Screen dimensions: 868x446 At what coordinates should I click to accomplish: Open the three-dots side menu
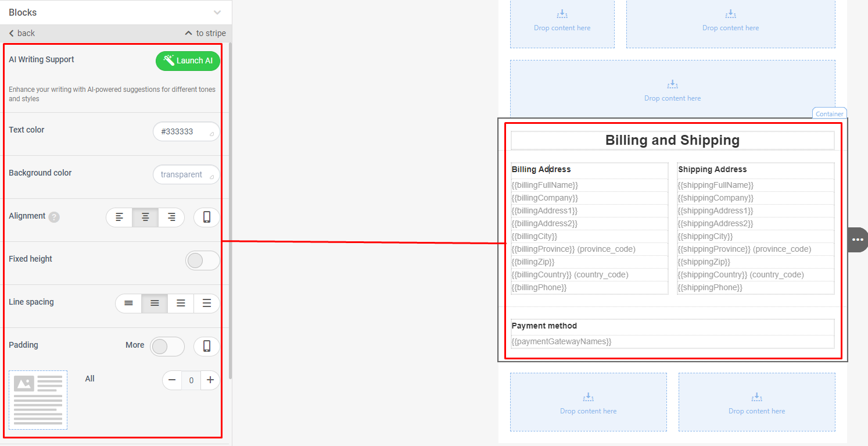tap(858, 240)
